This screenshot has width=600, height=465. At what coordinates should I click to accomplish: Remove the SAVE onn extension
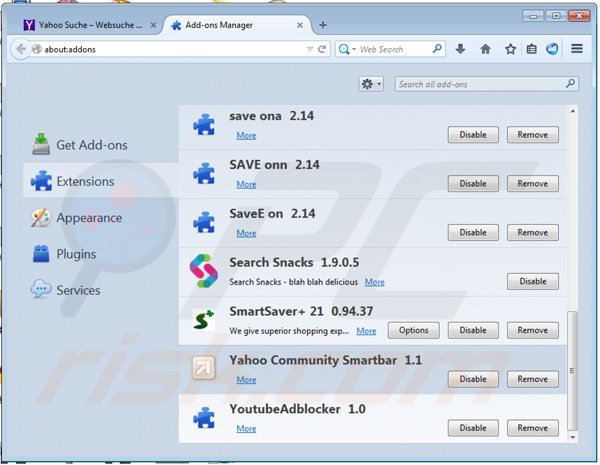[533, 184]
